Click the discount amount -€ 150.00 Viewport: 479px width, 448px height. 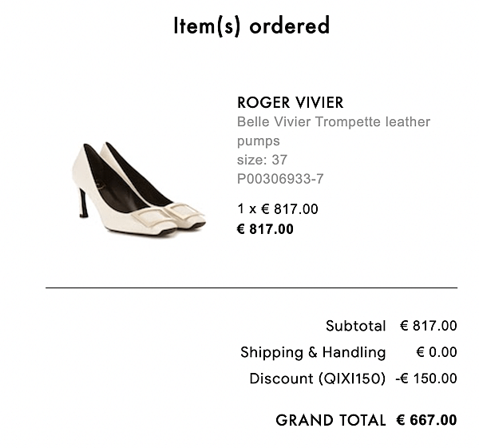pyautogui.click(x=426, y=379)
